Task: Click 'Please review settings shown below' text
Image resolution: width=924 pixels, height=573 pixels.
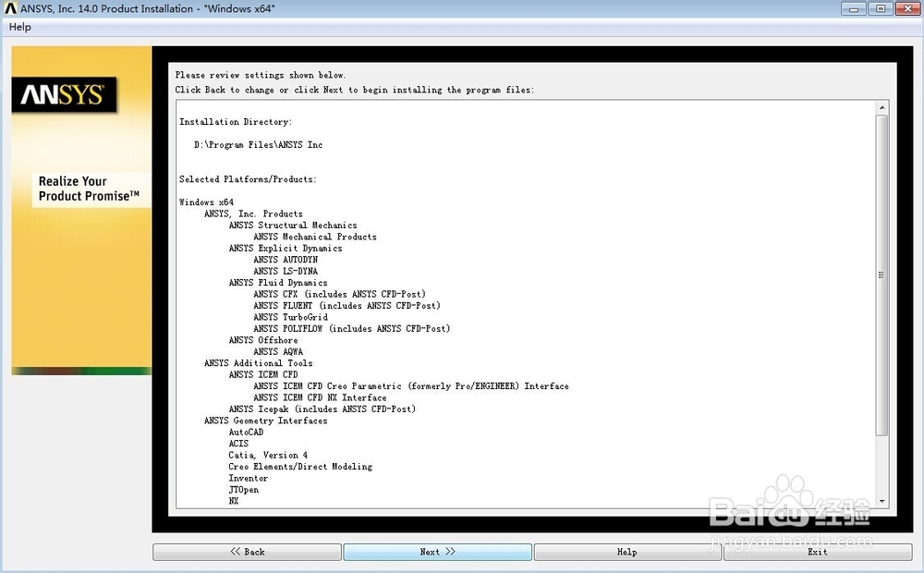Action: 261,76
